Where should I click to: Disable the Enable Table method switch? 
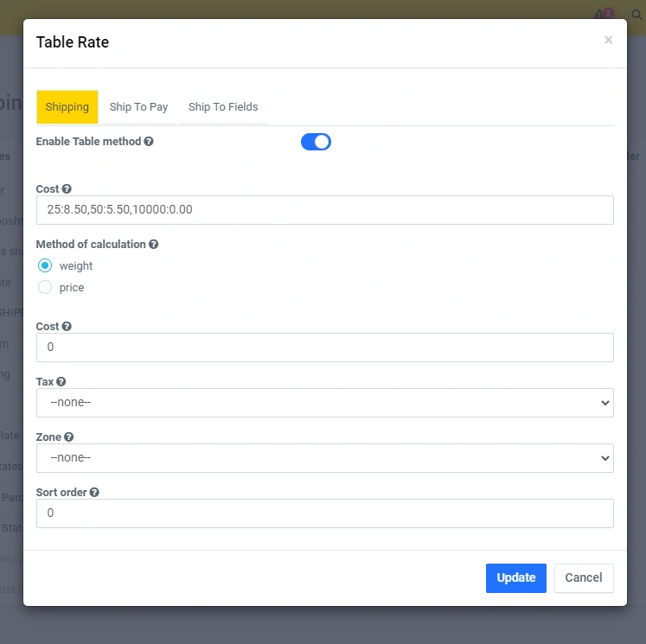click(x=316, y=142)
